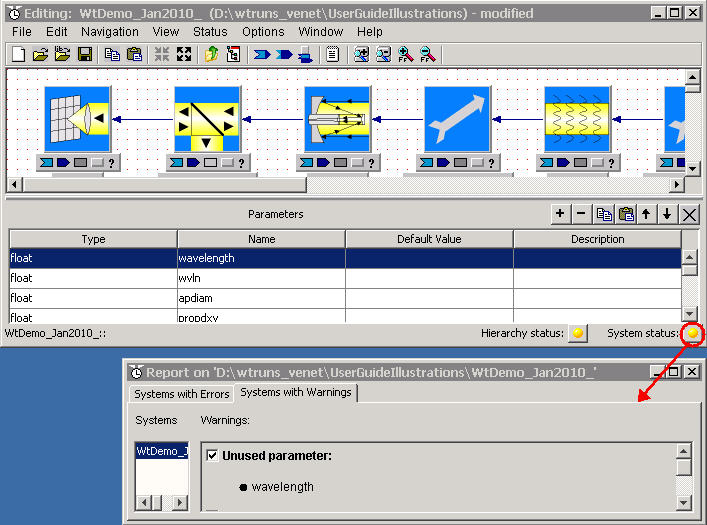Click the inputs arrow under beam splitter block

[x=176, y=163]
